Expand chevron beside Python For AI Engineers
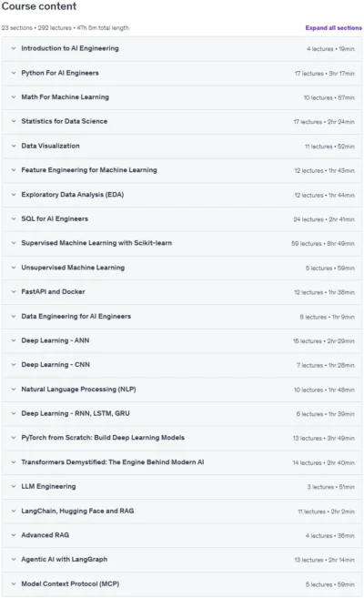 coord(14,73)
